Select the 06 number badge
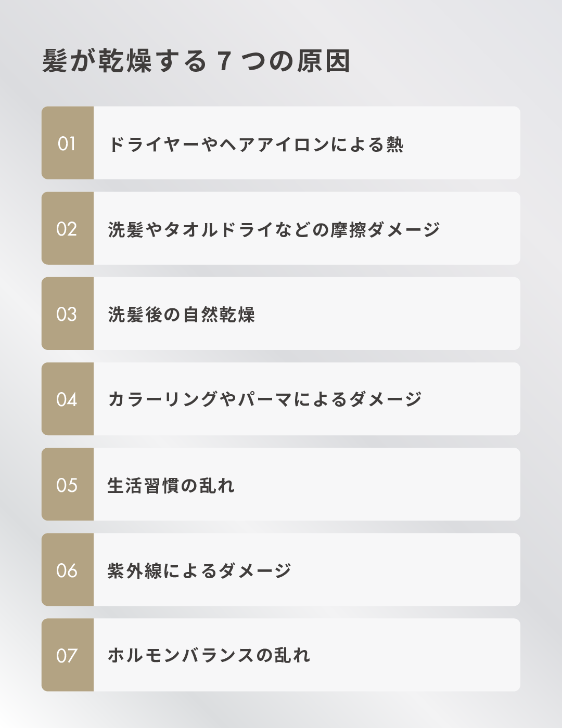 point(68,569)
